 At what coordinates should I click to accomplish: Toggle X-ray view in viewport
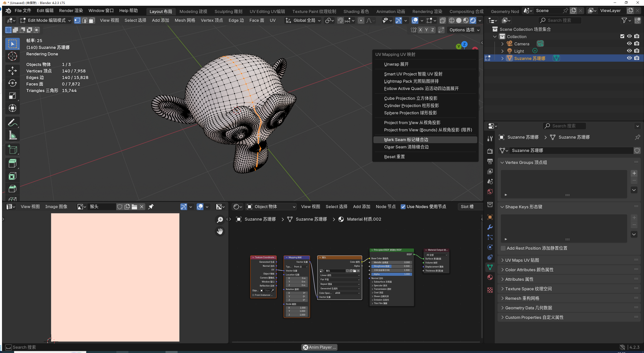point(443,20)
